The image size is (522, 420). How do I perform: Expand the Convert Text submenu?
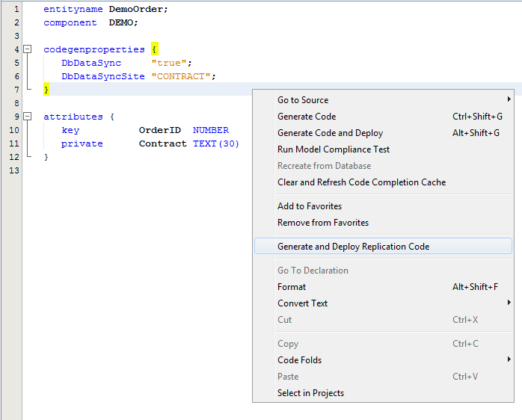(x=303, y=303)
